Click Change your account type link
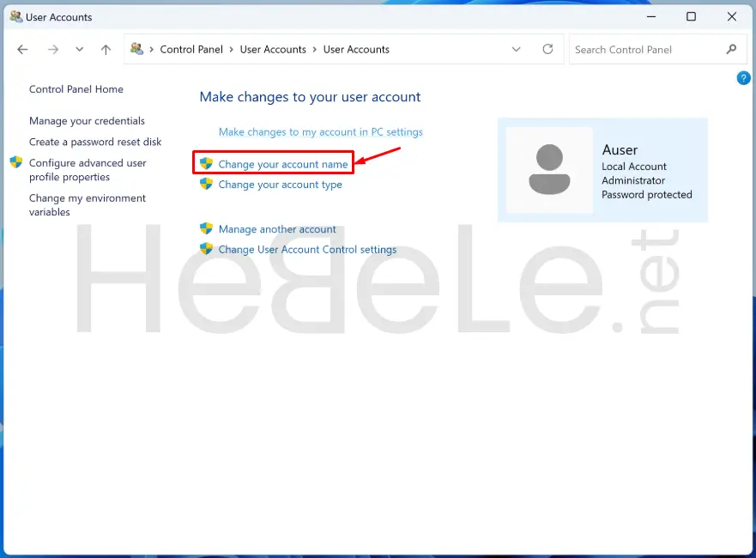756x558 pixels. point(280,185)
